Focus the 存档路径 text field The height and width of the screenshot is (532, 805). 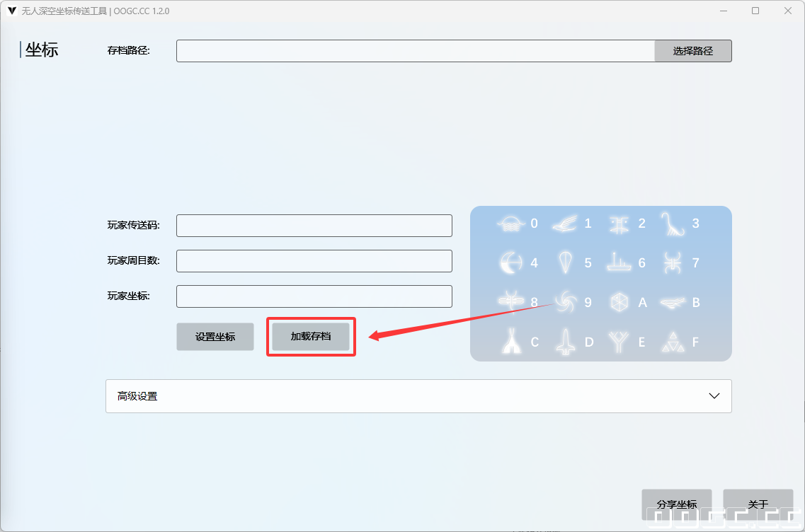[x=415, y=51]
